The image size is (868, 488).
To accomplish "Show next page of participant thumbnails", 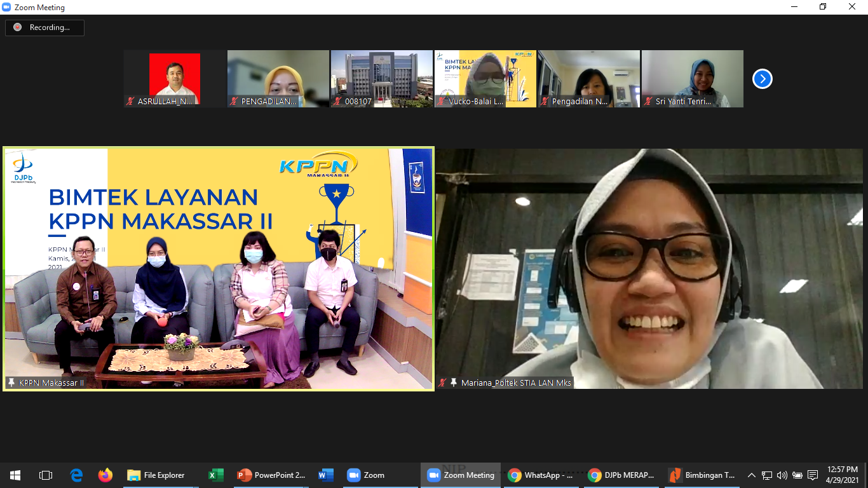I will click(762, 79).
